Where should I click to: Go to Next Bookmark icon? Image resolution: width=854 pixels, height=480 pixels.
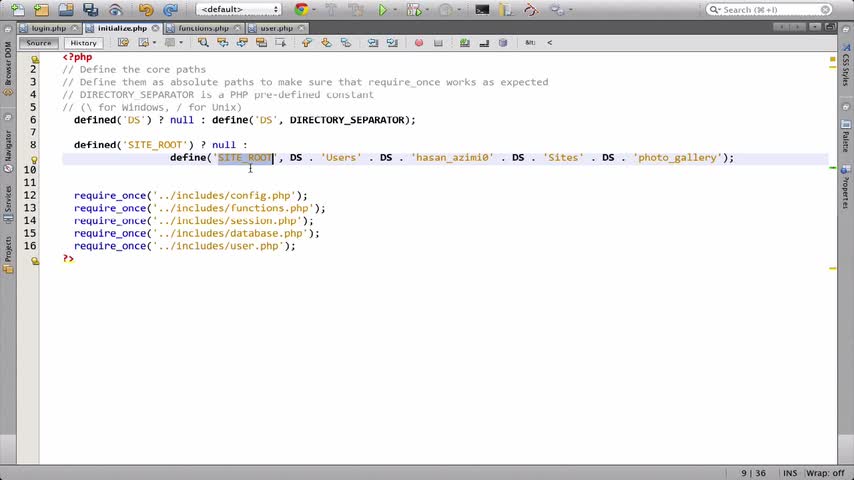pyautogui.click(x=326, y=42)
